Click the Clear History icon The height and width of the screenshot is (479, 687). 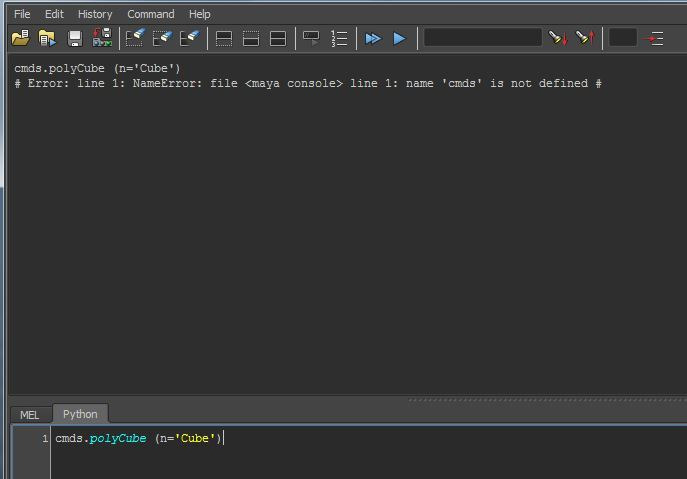pos(135,38)
